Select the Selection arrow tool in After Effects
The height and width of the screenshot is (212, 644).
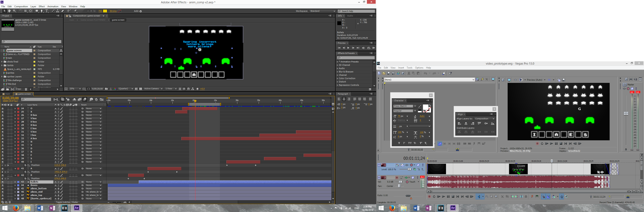point(4,11)
